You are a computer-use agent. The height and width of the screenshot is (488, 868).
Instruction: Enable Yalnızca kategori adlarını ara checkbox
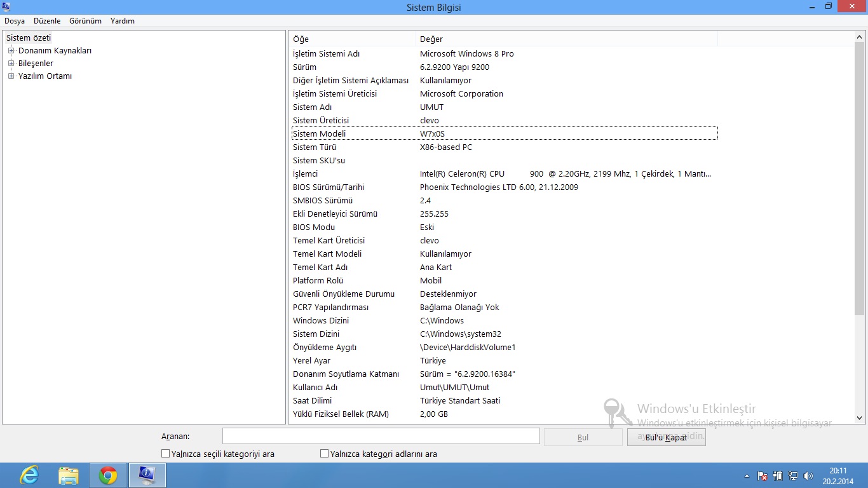click(x=325, y=454)
